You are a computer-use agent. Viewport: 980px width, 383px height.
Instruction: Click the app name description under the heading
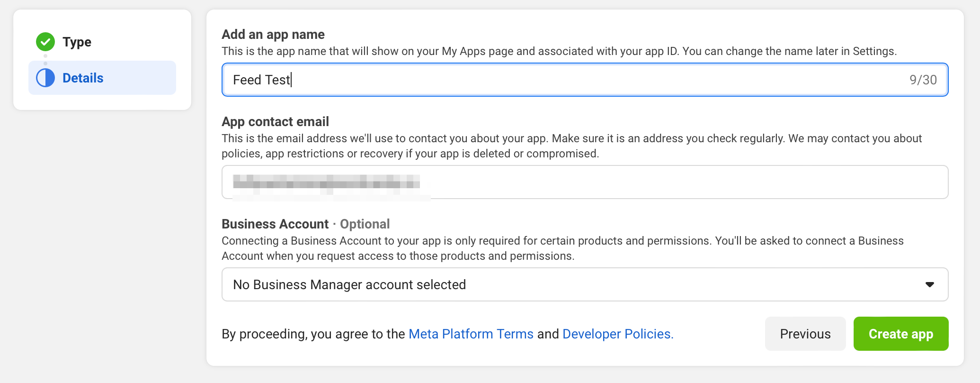tap(559, 51)
